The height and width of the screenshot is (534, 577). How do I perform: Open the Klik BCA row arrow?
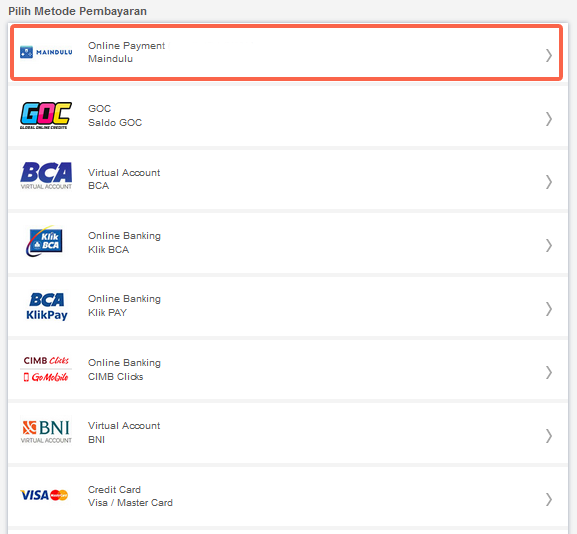(x=549, y=245)
